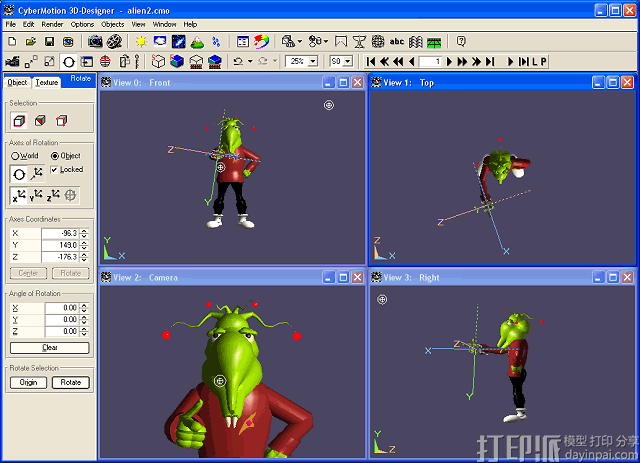Click the starfield galaxy icon

pos(178,42)
